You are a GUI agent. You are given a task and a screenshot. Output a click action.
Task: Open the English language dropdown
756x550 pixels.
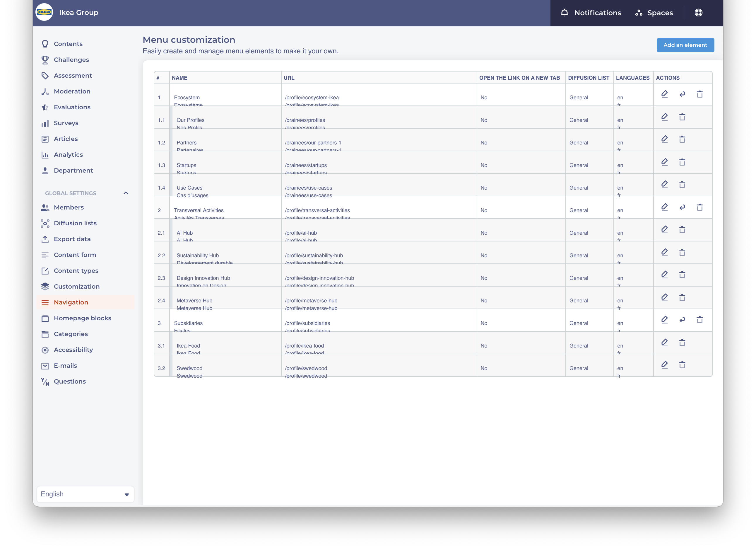[85, 494]
